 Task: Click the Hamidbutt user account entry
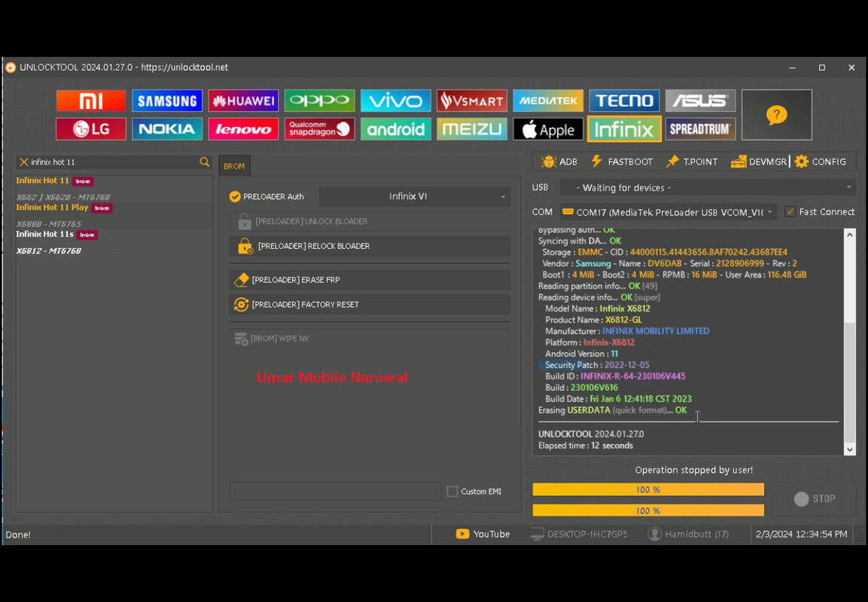click(689, 534)
